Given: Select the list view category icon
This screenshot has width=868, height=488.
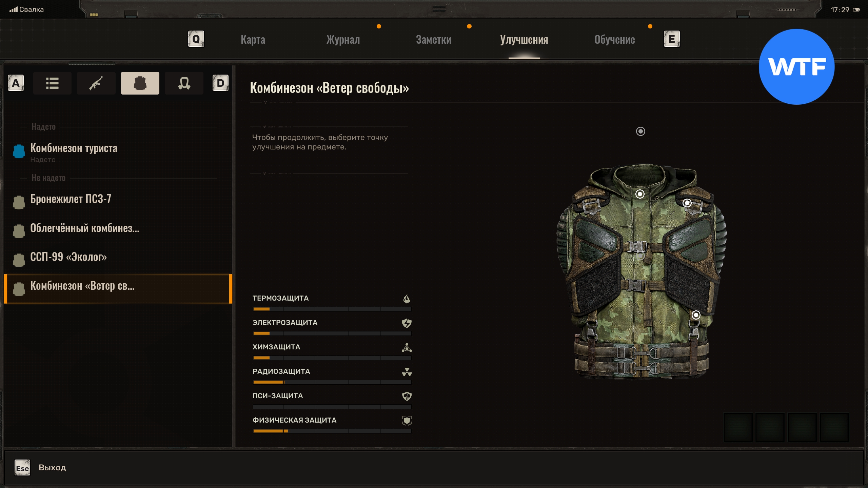Looking at the screenshot, I should 52,83.
